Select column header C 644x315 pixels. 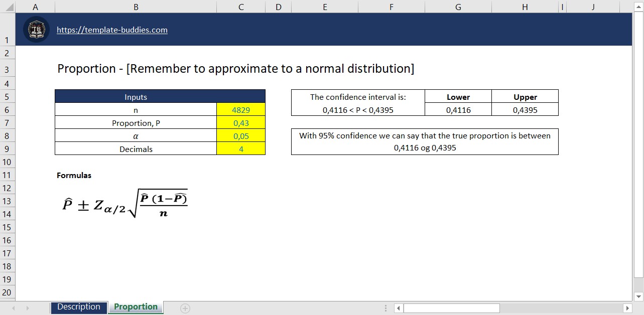pos(240,7)
